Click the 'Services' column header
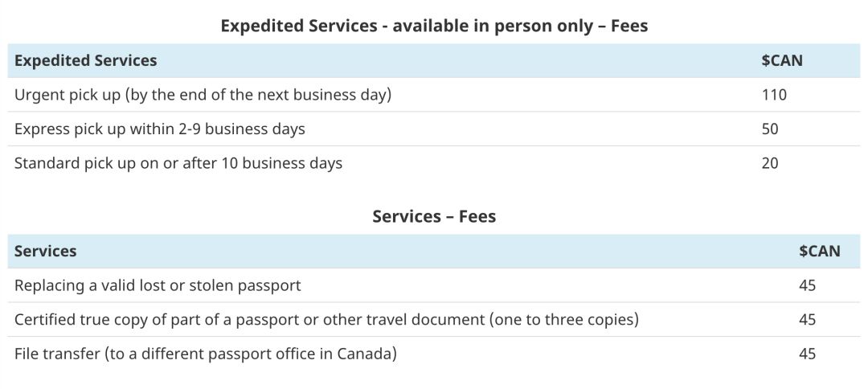Screen dimensions: 868x389 pyautogui.click(x=46, y=251)
